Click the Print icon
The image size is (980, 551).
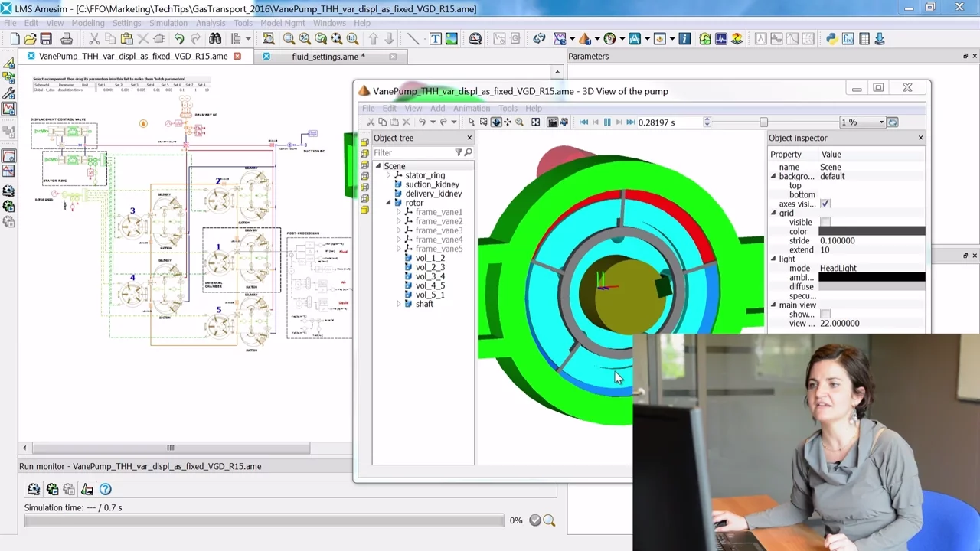66,38
